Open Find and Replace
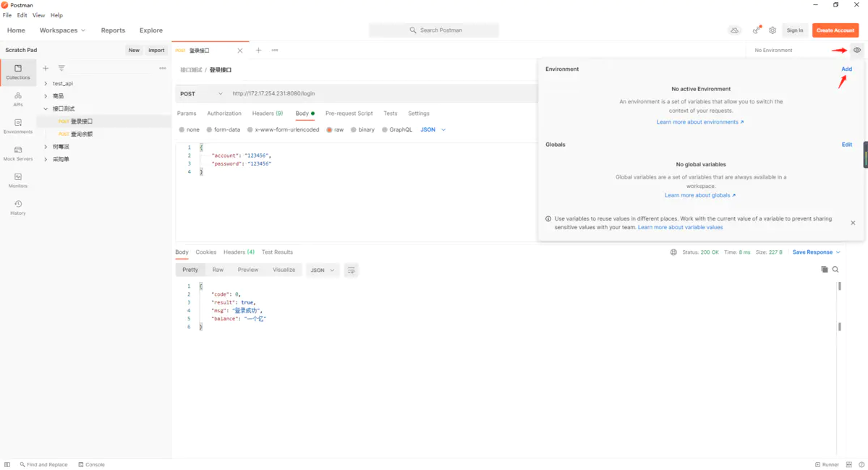 point(43,465)
